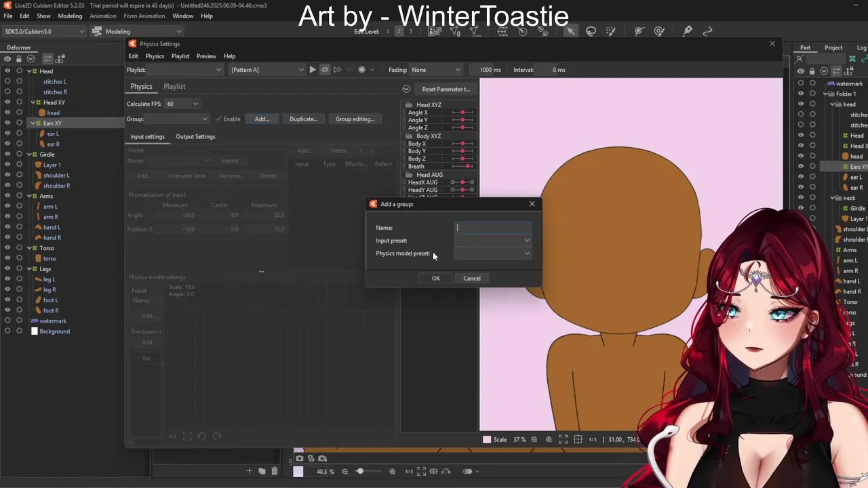Click the parameter list icon beside Reset Parameter
The image size is (868, 488).
[x=406, y=89]
